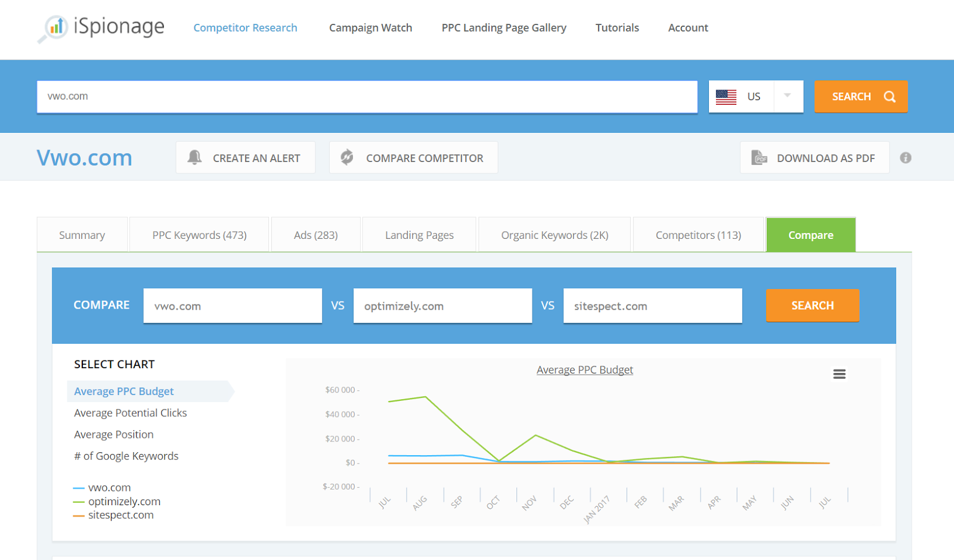Screen dimensions: 954x560
Task: Switch to PPC Keywords (473) tab
Action: pyautogui.click(x=199, y=235)
